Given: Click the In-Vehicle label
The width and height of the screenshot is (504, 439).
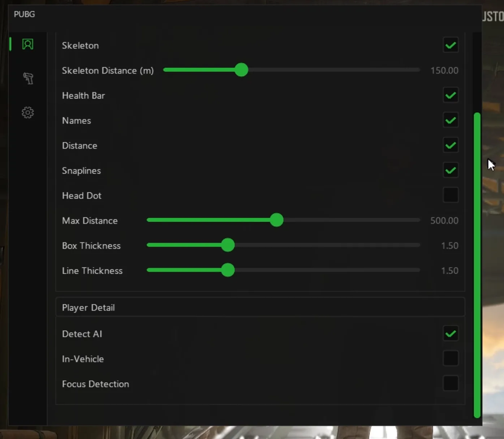Looking at the screenshot, I should point(83,359).
